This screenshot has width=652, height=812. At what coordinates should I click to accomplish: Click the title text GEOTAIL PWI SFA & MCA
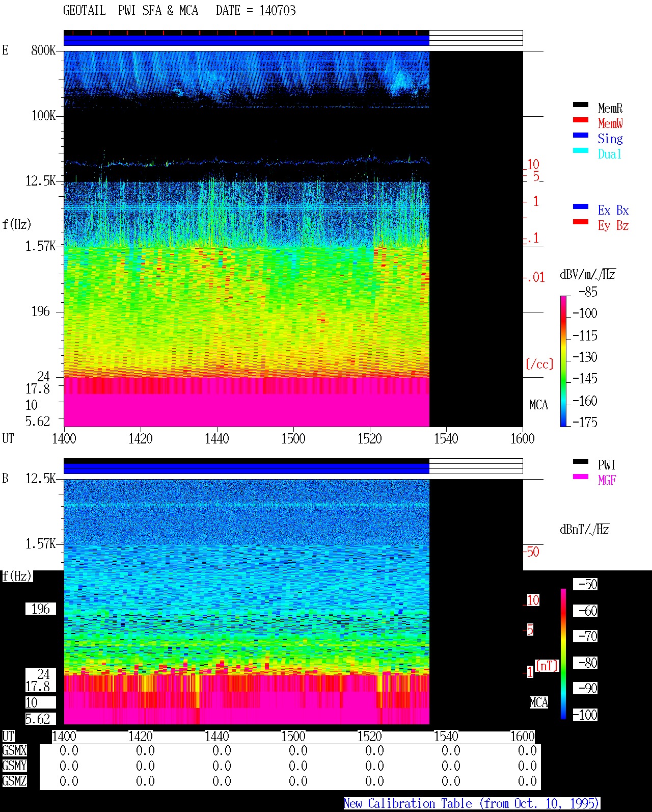point(131,11)
